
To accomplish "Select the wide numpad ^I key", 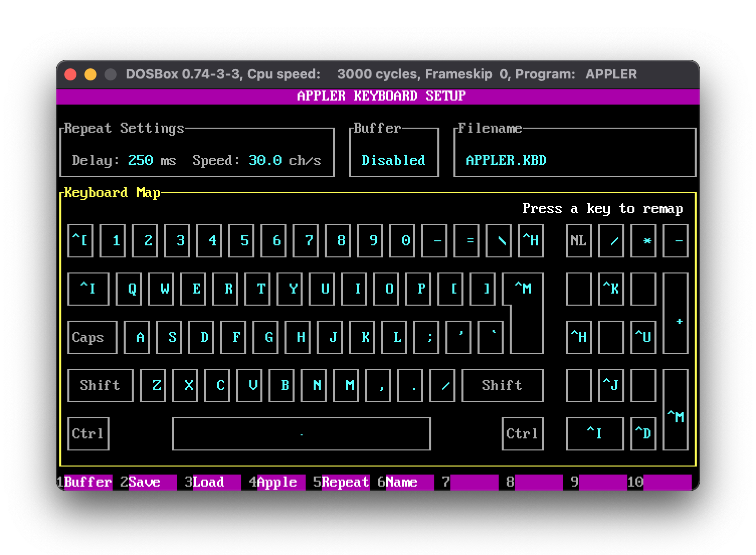I will pyautogui.click(x=595, y=434).
